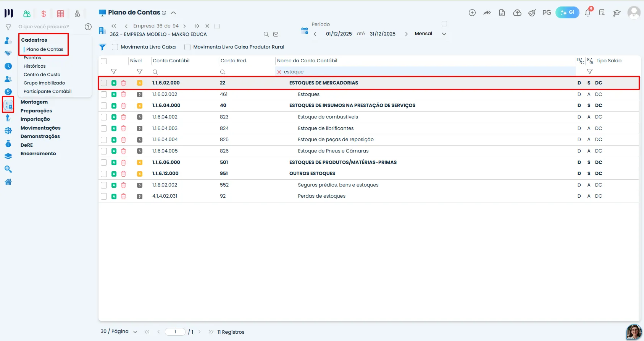Screen dimensions: 644x341
Task: Open the money bag module icon
Action: 77,14
